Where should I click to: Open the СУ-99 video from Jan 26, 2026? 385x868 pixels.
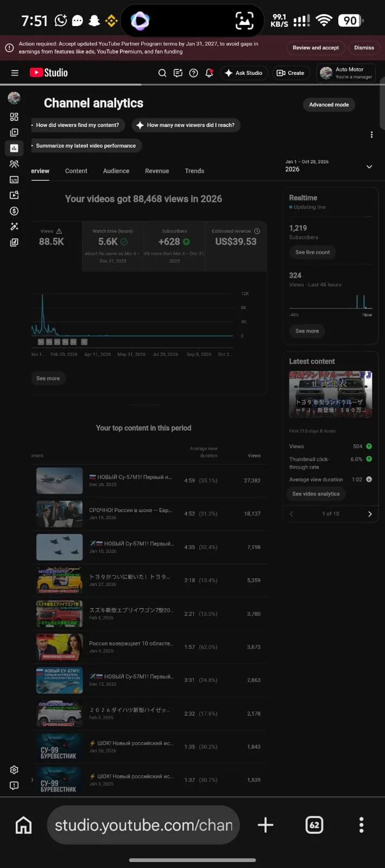click(149, 746)
